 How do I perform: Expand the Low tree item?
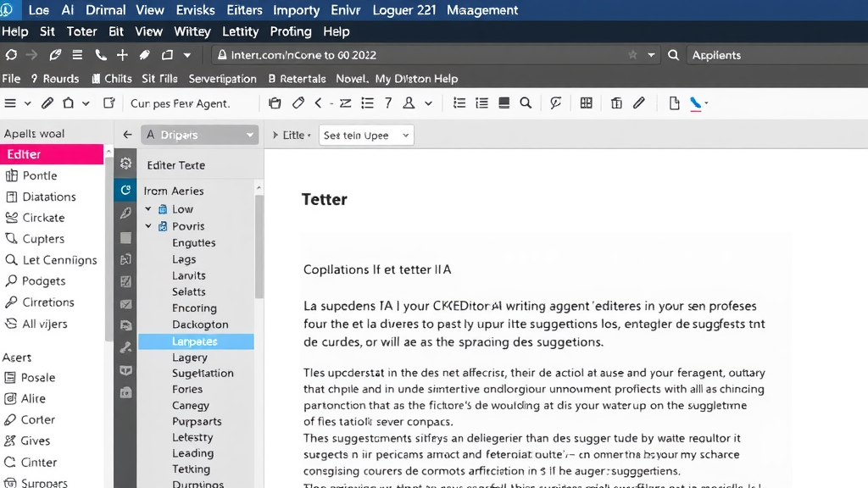click(x=147, y=208)
